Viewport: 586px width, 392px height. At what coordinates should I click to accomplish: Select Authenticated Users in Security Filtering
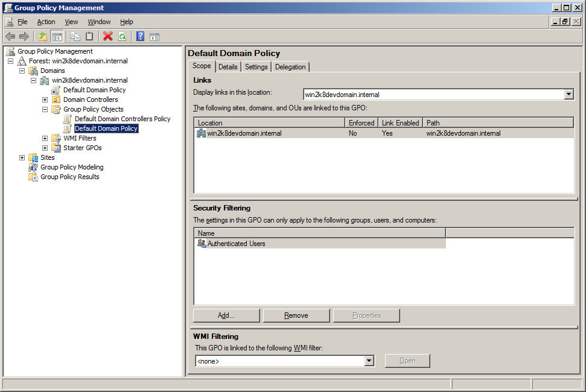coord(236,244)
